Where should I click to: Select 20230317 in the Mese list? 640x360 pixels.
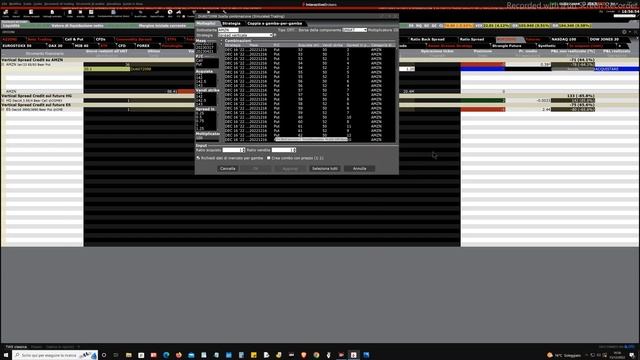pos(204,48)
